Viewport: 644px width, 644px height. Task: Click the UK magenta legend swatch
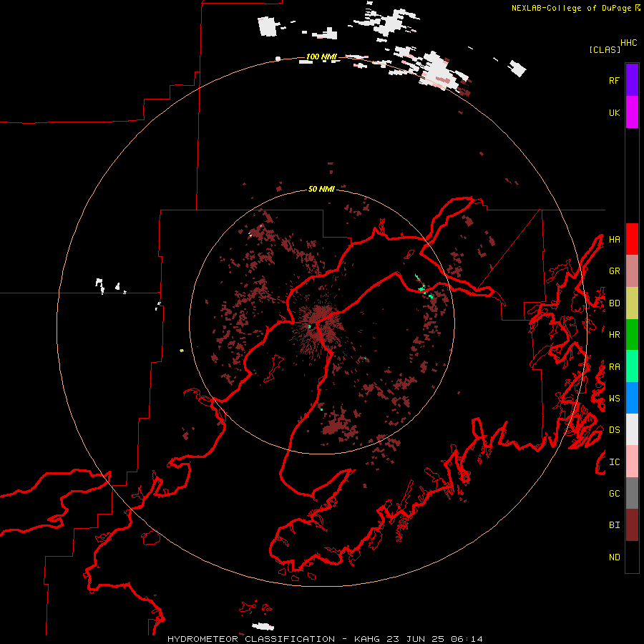pos(632,112)
